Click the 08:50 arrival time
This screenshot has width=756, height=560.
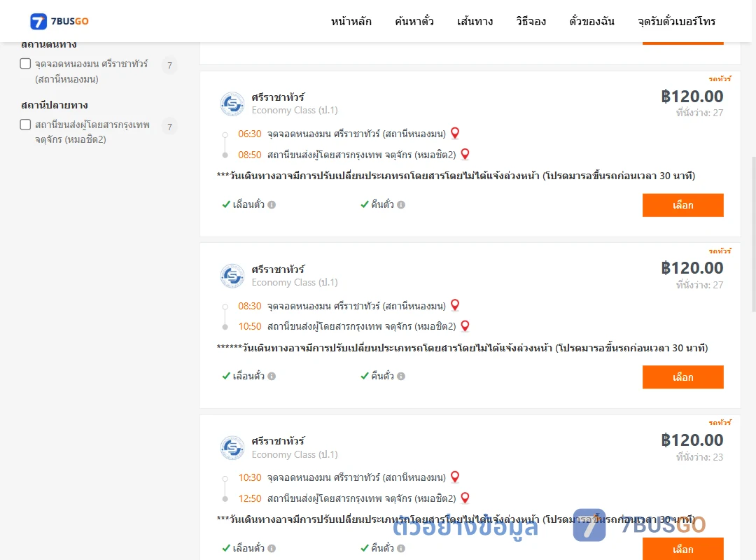[x=249, y=155]
